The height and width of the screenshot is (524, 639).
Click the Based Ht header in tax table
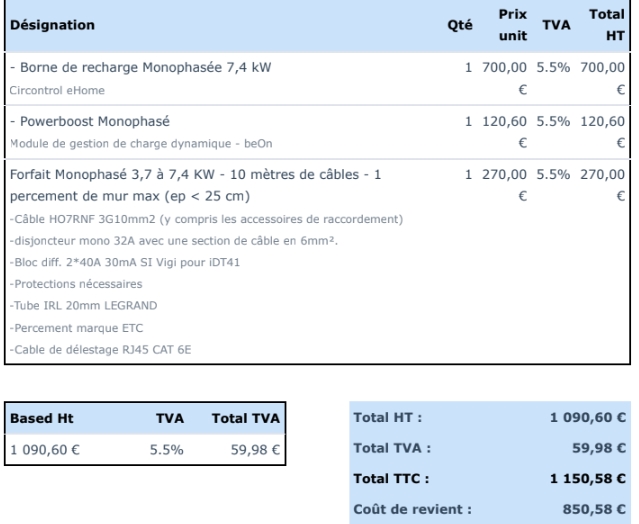[x=35, y=420]
